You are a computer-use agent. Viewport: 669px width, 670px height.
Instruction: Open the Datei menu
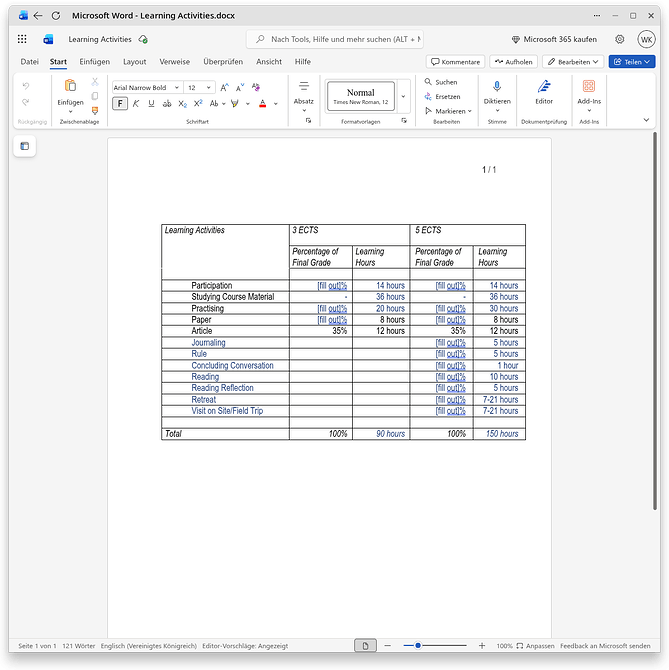[x=29, y=62]
